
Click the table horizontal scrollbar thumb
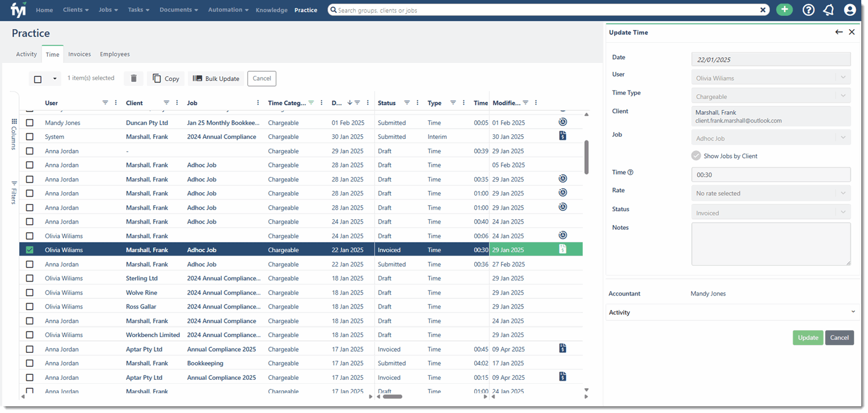(x=392, y=397)
